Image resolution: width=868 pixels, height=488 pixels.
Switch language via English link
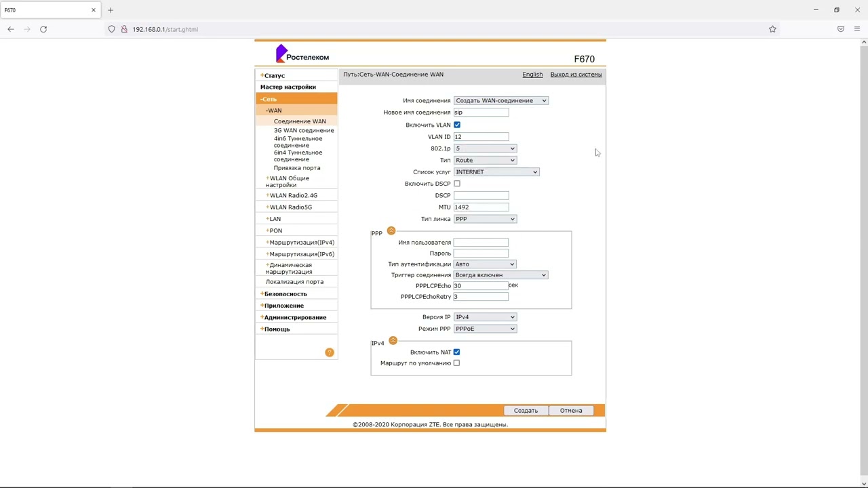[532, 75]
